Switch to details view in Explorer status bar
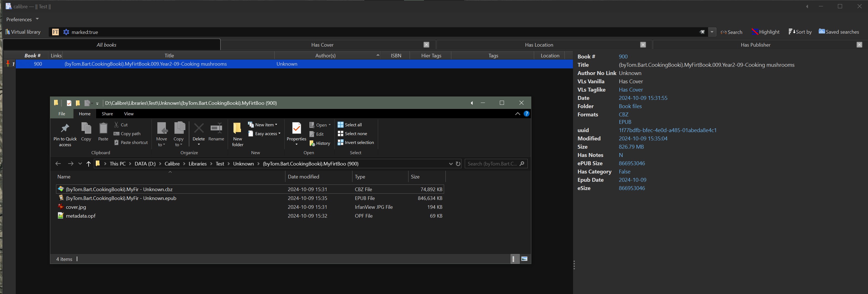This screenshot has width=868, height=294. (514, 259)
